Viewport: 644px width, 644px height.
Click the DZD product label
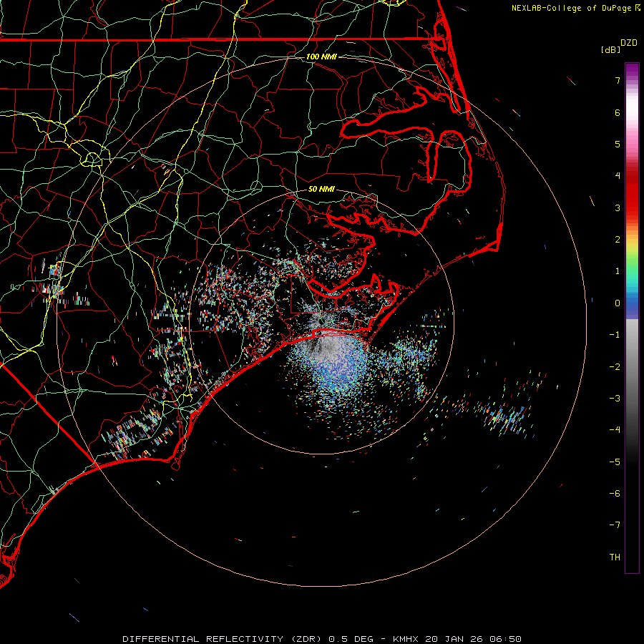[x=629, y=43]
